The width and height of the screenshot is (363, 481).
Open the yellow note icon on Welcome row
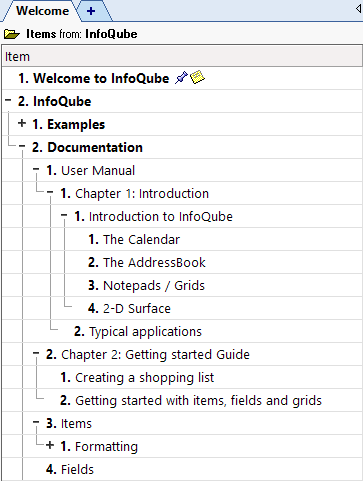tap(197, 77)
